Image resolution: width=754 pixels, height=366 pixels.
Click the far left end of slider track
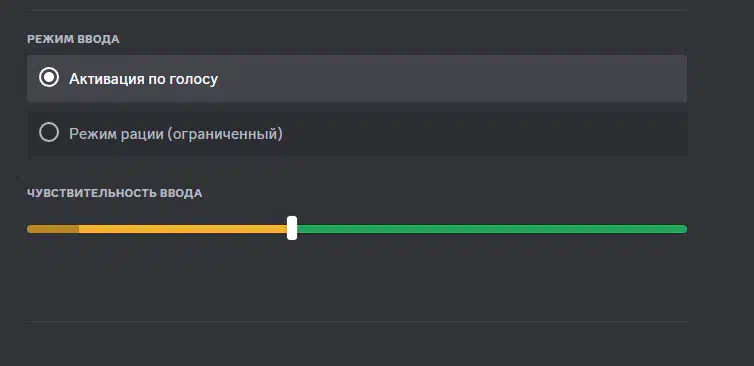coord(30,229)
